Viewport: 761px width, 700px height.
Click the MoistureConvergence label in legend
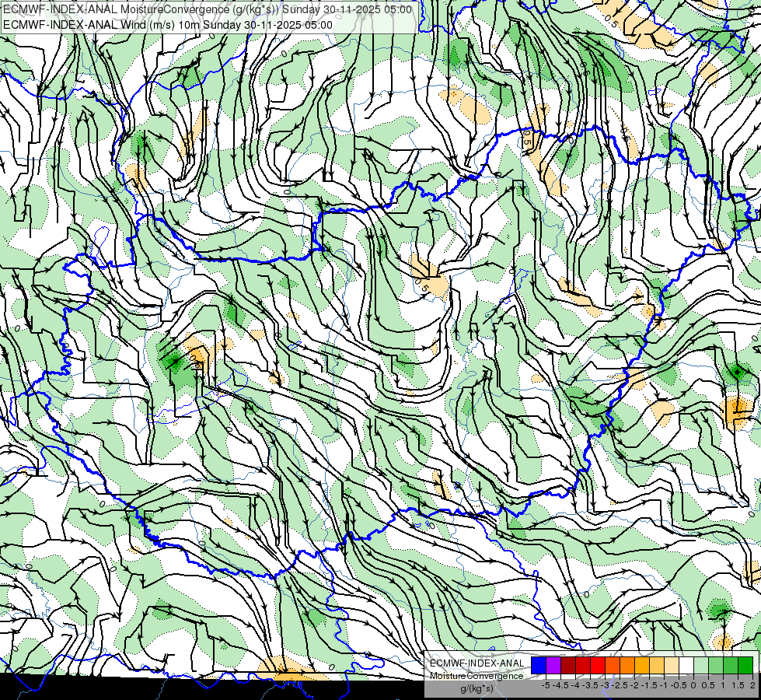coord(476,676)
